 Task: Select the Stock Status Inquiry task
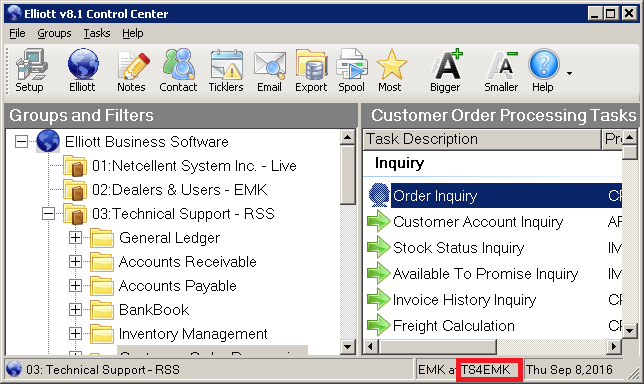click(x=458, y=248)
